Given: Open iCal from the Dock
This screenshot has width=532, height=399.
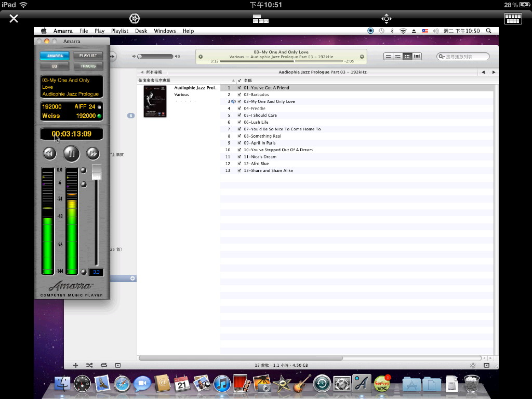Looking at the screenshot, I should [182, 384].
